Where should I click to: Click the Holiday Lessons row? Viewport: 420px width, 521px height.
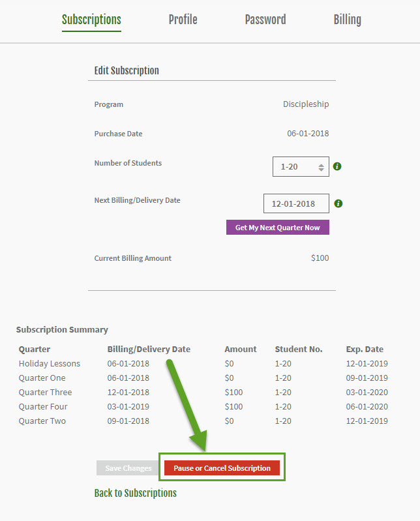pos(203,363)
